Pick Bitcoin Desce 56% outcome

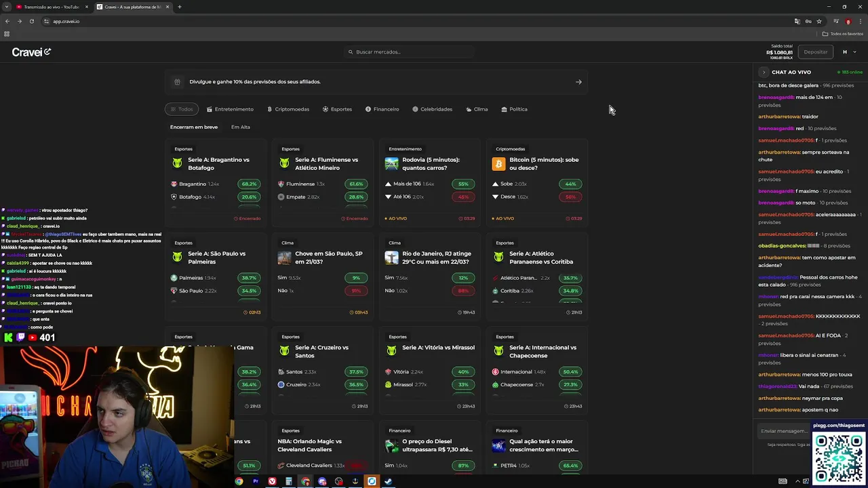570,197
